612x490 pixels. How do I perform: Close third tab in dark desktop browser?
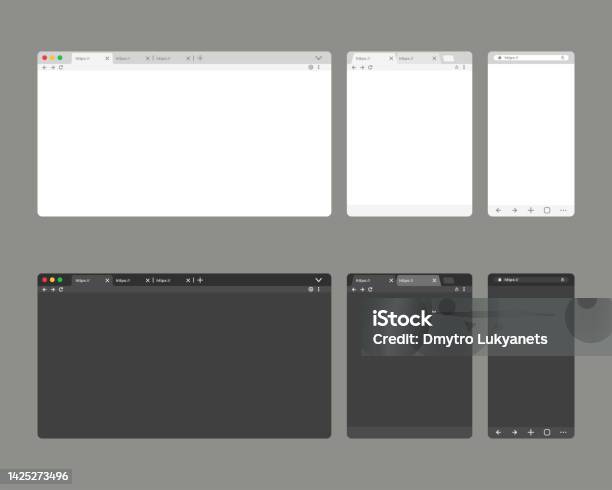point(188,281)
